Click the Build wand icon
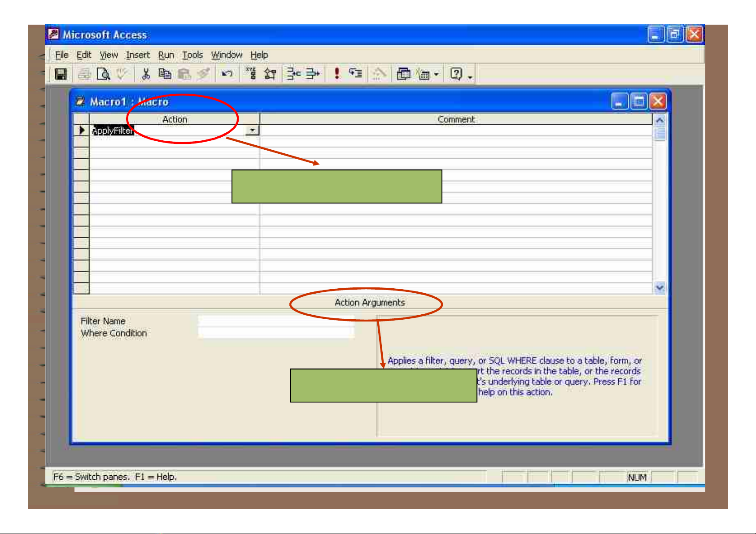The width and height of the screenshot is (756, 534). pyautogui.click(x=380, y=74)
